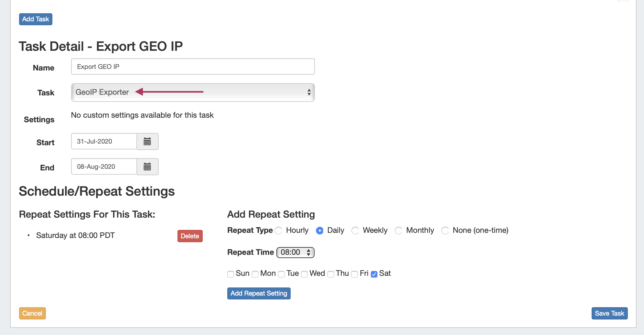Tick the Mon day checkbox
644x335 pixels.
(x=255, y=274)
